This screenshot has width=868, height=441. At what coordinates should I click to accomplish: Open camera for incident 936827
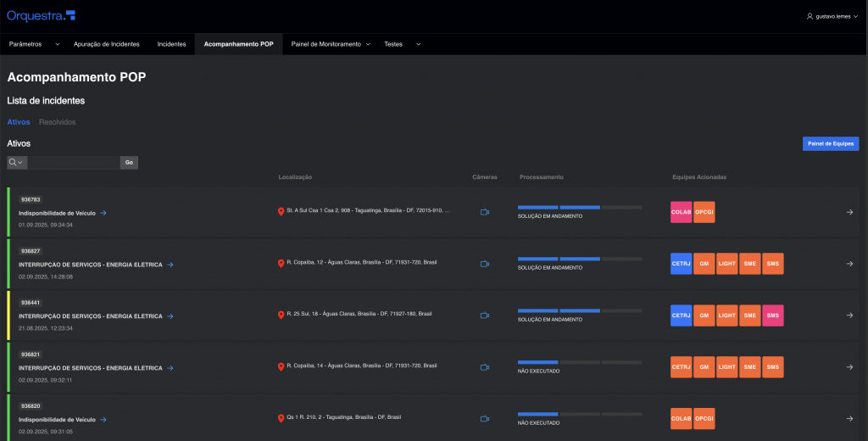coord(485,264)
